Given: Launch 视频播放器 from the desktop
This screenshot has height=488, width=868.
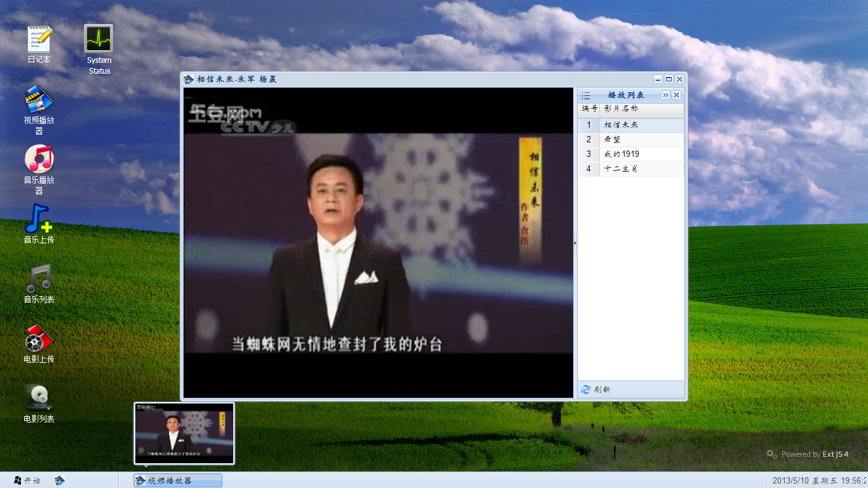Looking at the screenshot, I should (x=39, y=110).
